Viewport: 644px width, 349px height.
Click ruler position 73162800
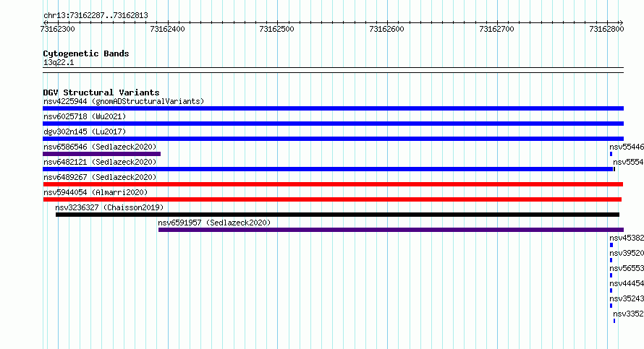point(606,29)
